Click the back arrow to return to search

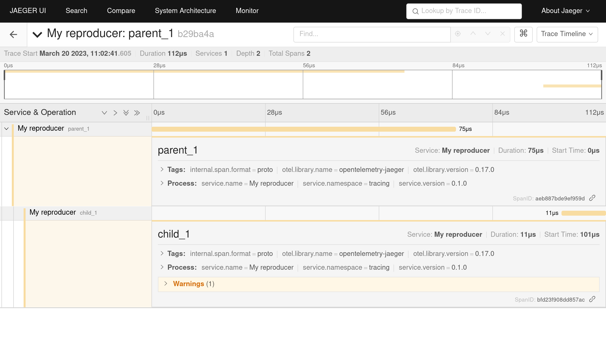(x=13, y=34)
